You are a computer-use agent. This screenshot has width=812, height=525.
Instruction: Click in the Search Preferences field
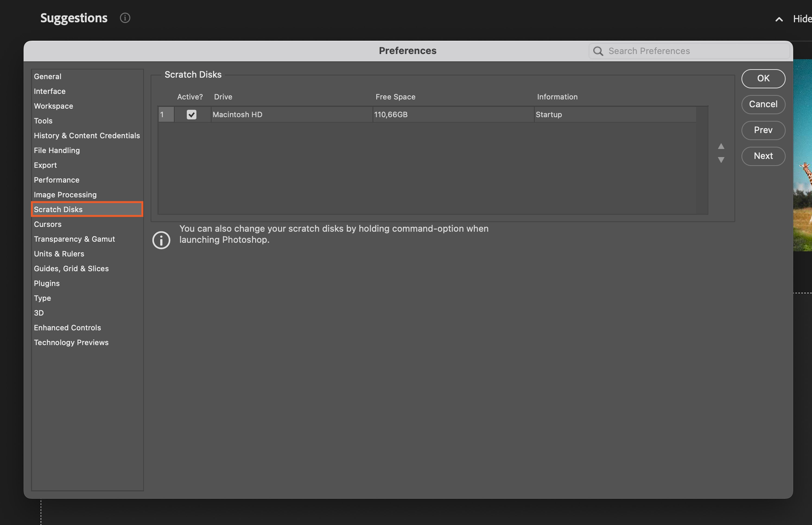tap(695, 51)
